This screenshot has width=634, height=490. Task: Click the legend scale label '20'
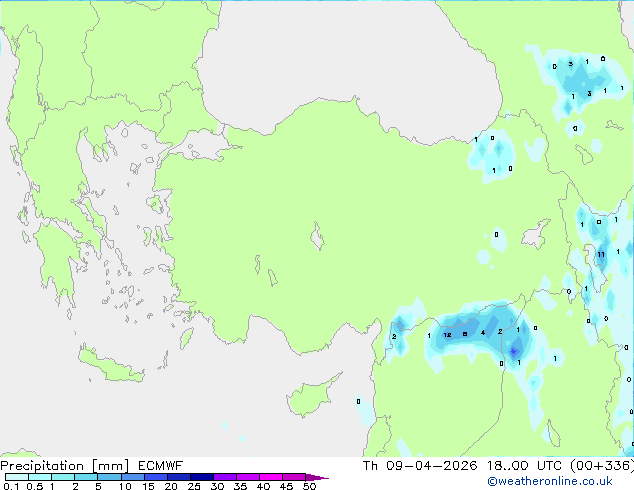tap(171, 486)
